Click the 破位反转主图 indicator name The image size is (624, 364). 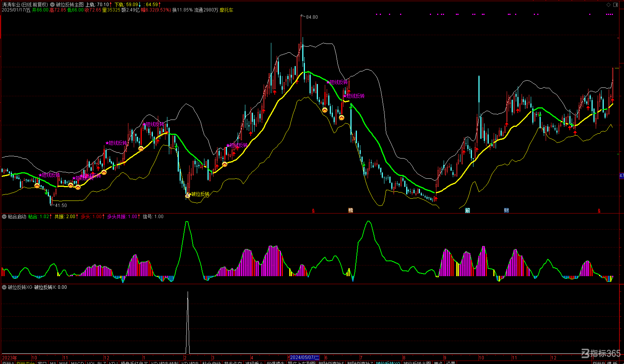[x=70, y=5]
